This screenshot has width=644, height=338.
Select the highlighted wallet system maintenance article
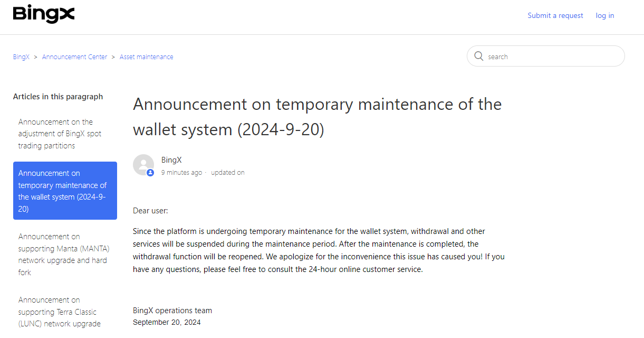point(65,191)
